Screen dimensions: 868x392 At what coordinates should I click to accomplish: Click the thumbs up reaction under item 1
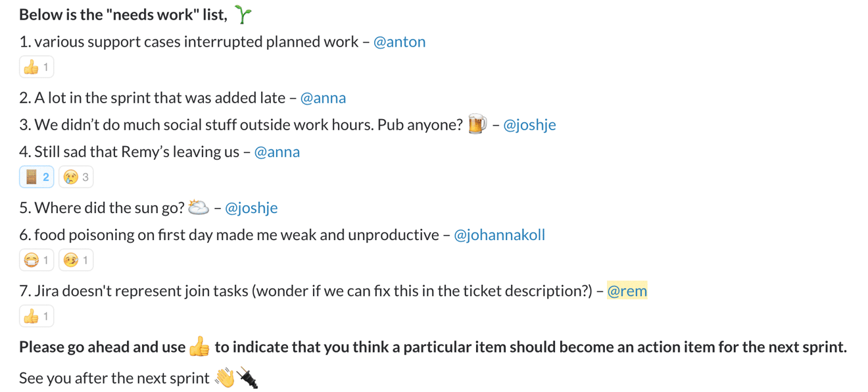[37, 67]
